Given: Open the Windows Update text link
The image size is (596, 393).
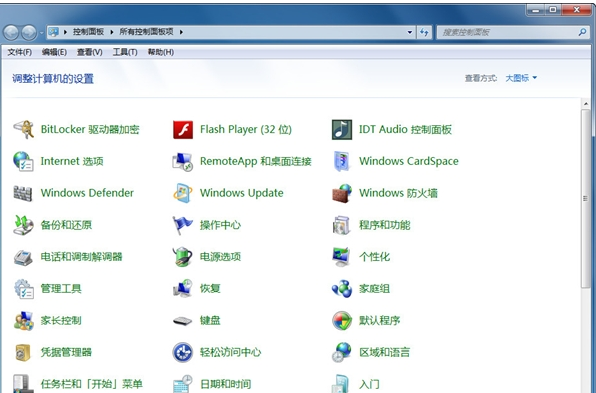Looking at the screenshot, I should 242,193.
